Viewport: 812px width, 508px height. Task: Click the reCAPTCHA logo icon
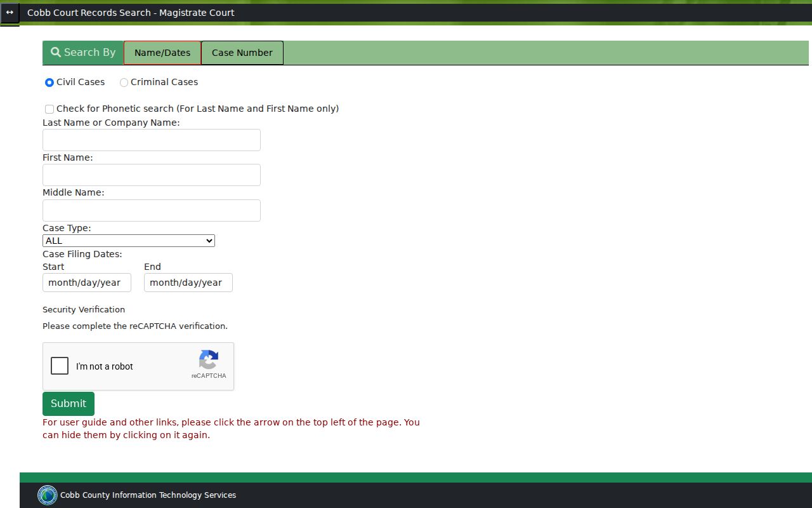209,360
